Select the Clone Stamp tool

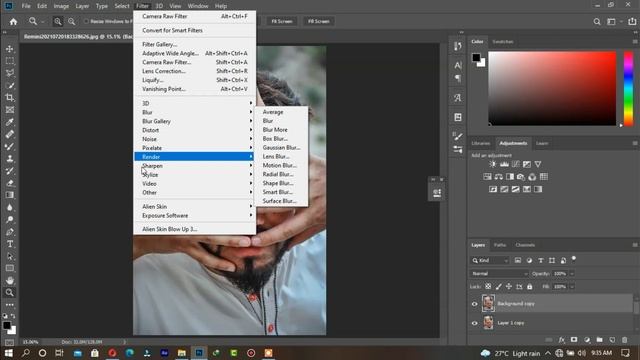[x=9, y=159]
